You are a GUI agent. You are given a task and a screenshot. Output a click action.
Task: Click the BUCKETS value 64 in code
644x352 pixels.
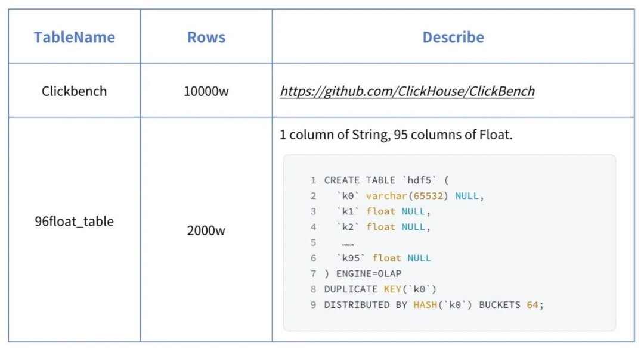tap(533, 304)
